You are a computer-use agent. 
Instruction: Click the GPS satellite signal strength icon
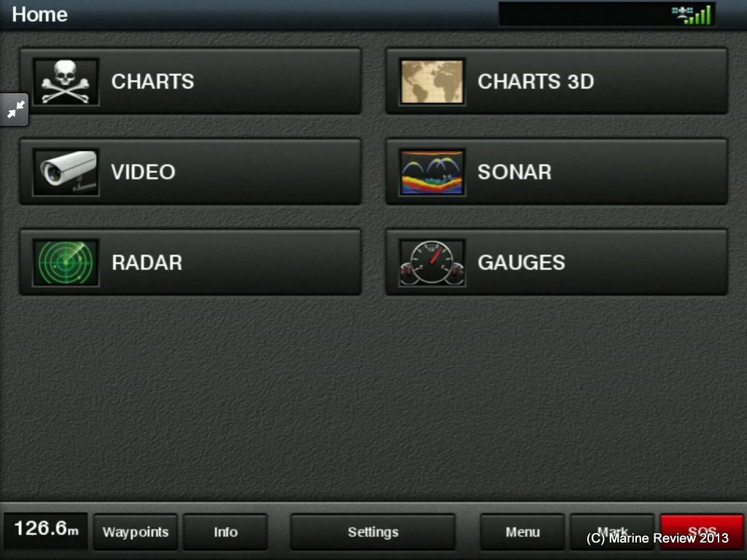(x=692, y=15)
